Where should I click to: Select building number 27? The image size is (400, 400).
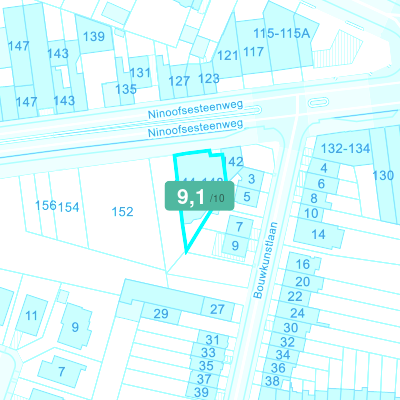pyautogui.click(x=217, y=309)
